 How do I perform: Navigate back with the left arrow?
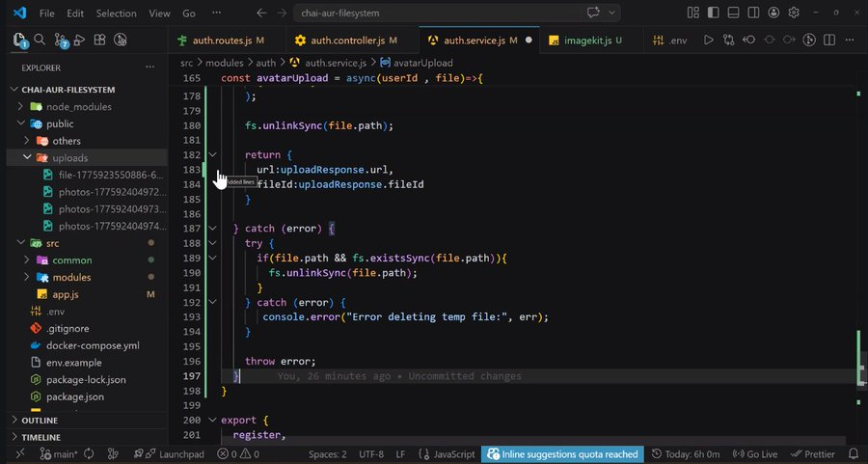261,13
